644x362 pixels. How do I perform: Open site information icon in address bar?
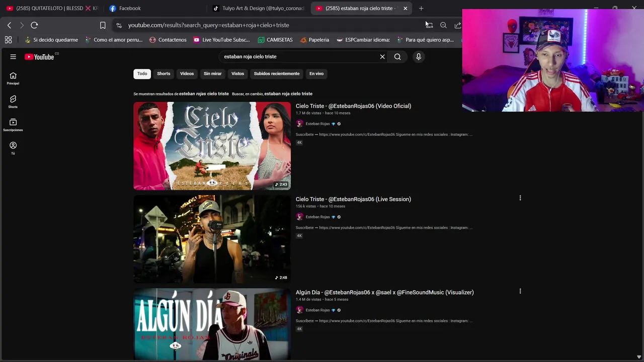tap(119, 25)
